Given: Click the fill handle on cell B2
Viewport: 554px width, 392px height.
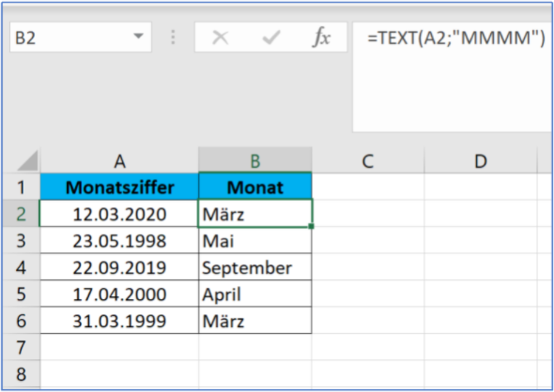Looking at the screenshot, I should tap(311, 226).
